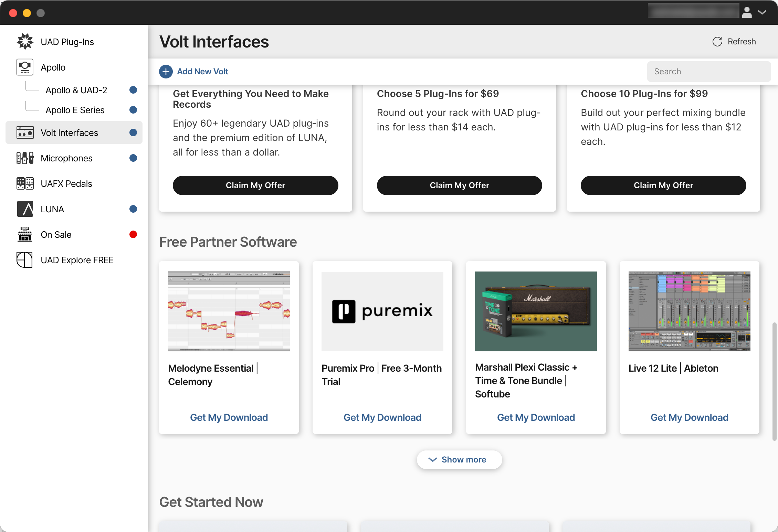
Task: Click the plus icon to add Volt
Action: click(x=166, y=72)
